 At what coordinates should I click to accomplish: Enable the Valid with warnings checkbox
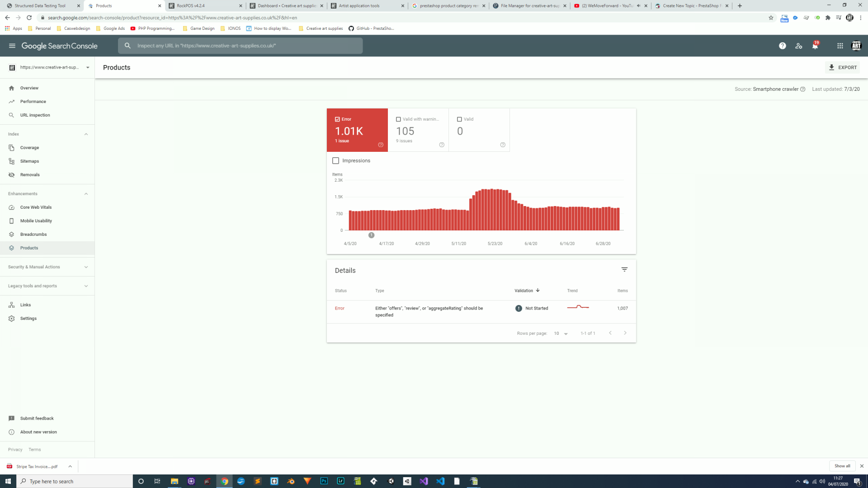point(398,119)
